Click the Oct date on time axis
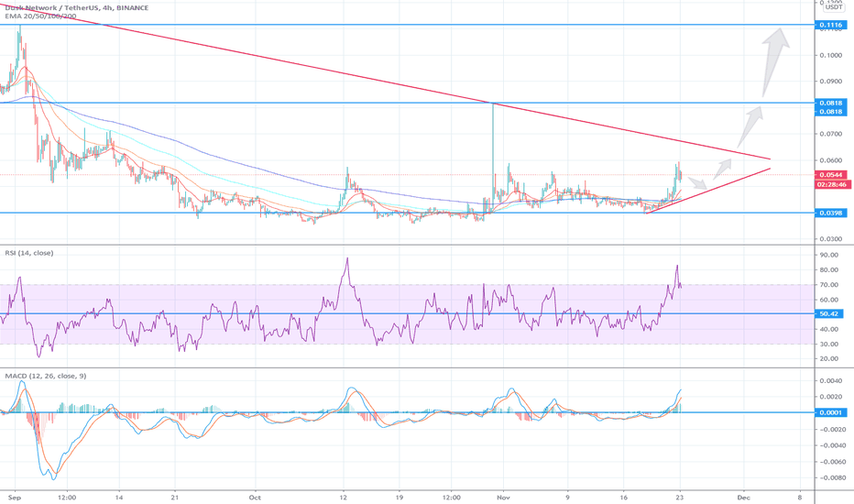 point(255,498)
